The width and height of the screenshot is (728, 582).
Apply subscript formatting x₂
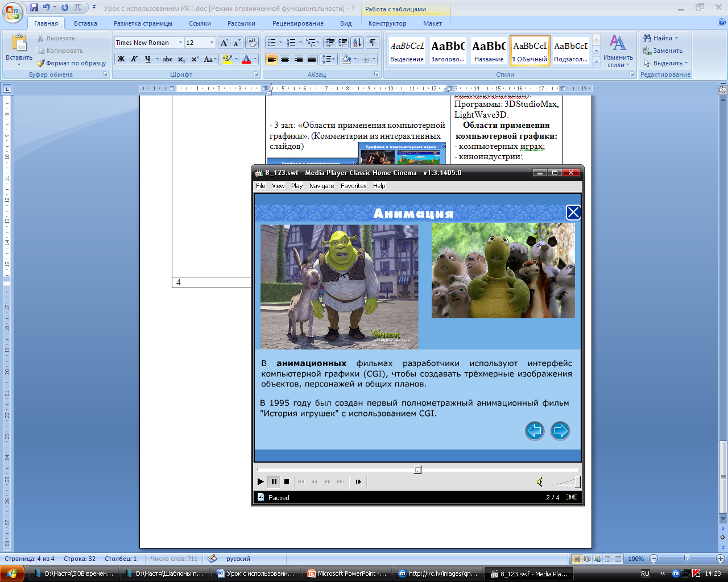coord(181,59)
